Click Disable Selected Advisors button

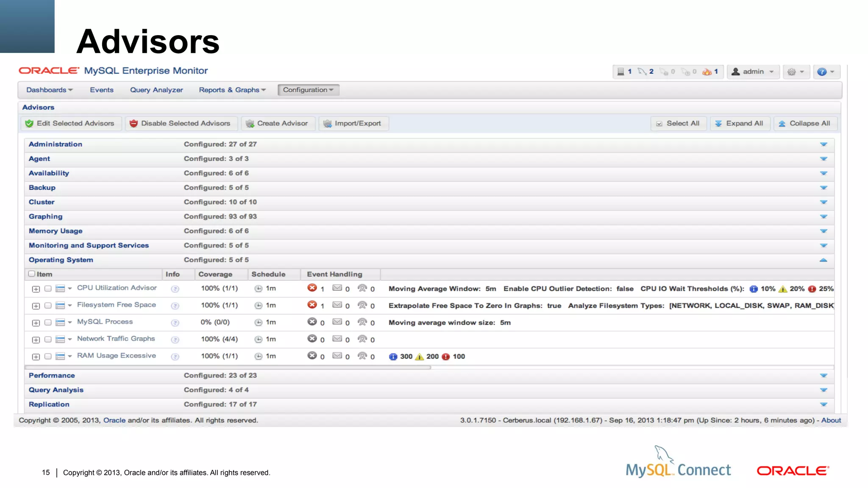click(x=181, y=123)
